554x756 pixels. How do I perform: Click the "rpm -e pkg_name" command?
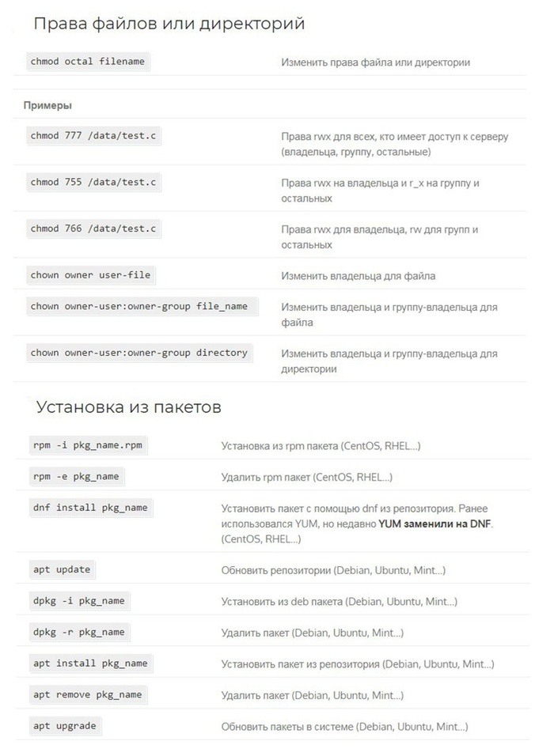coord(75,477)
